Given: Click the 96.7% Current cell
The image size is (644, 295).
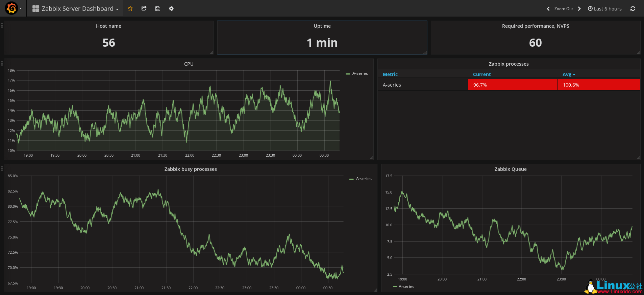Looking at the screenshot, I should 513,85.
